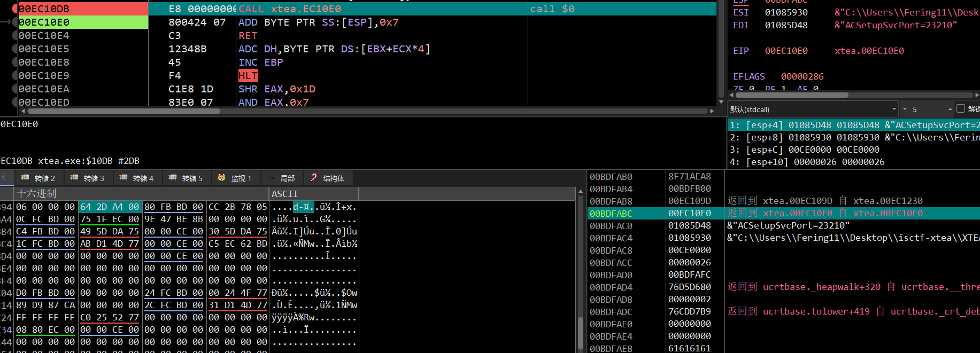
Task: Click the dump icon on 转储 5 tab
Action: (172, 177)
